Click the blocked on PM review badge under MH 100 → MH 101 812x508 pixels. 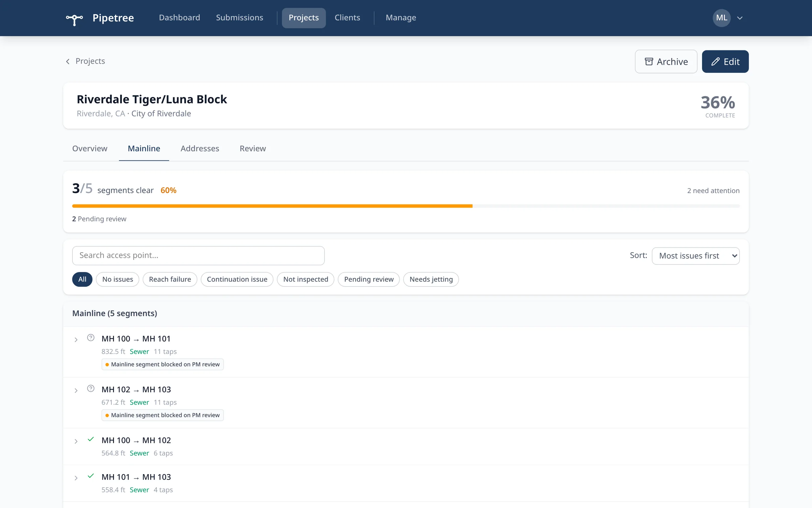pyautogui.click(x=162, y=364)
